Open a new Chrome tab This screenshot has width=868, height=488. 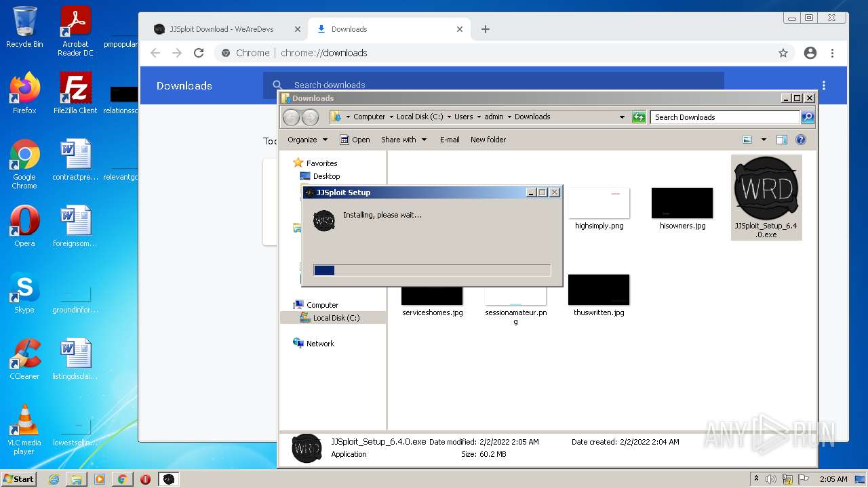click(486, 29)
